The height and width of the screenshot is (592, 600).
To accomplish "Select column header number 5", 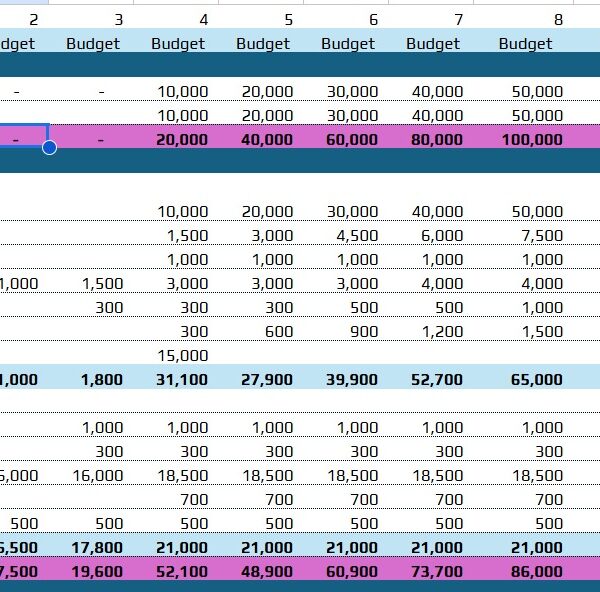I will pyautogui.click(x=289, y=20).
